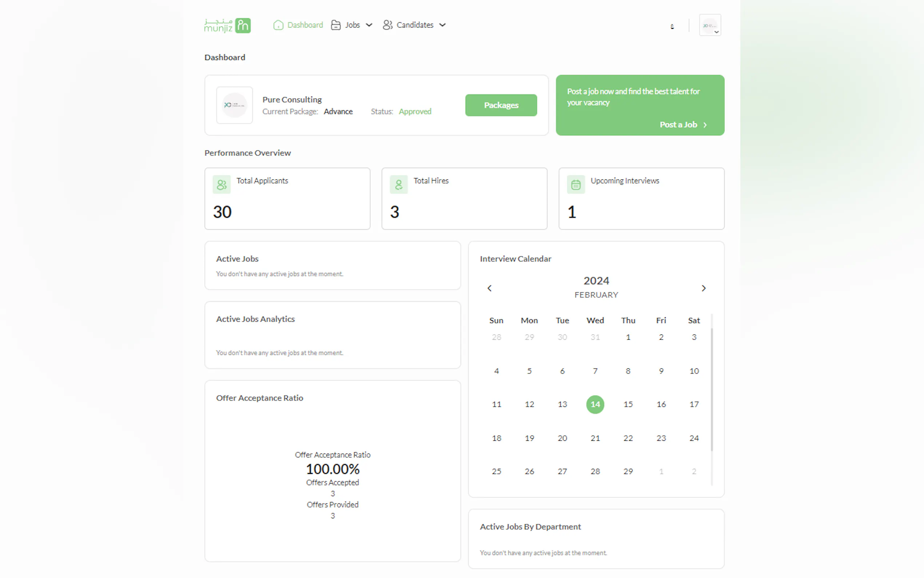Select February 17 in the calendar
The width and height of the screenshot is (924, 578).
tap(694, 404)
